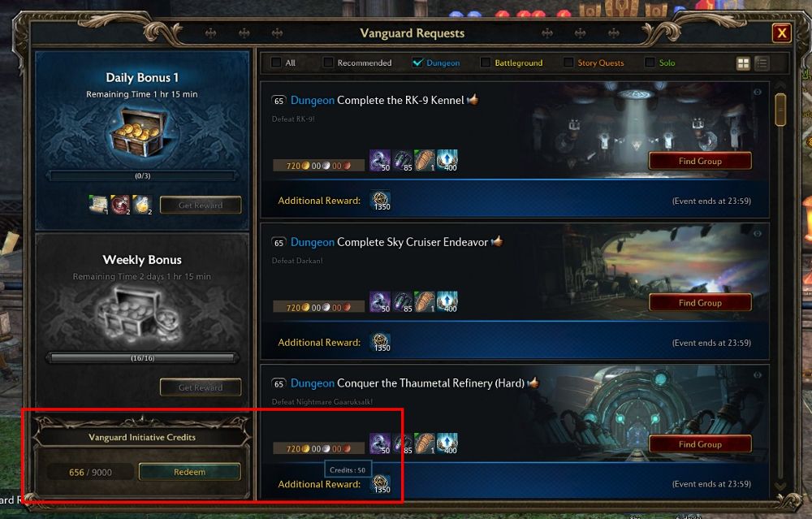
Task: Click the scroll reward icon under Daily Bonus
Action: click(98, 205)
